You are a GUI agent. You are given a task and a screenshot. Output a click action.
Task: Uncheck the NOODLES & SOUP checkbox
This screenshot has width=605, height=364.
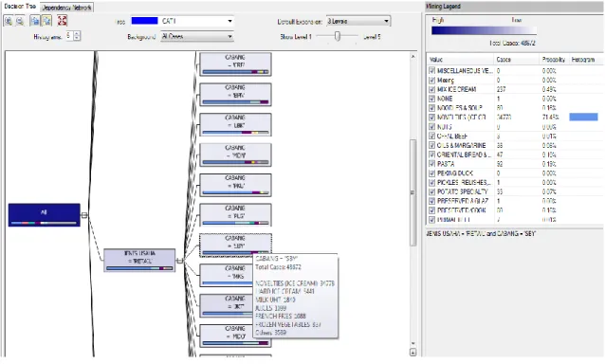click(431, 108)
